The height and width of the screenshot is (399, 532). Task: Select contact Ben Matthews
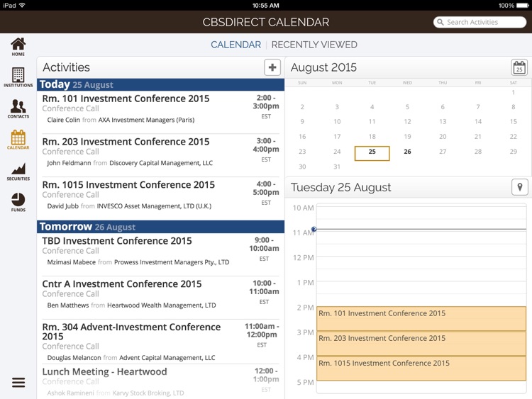[x=68, y=305]
